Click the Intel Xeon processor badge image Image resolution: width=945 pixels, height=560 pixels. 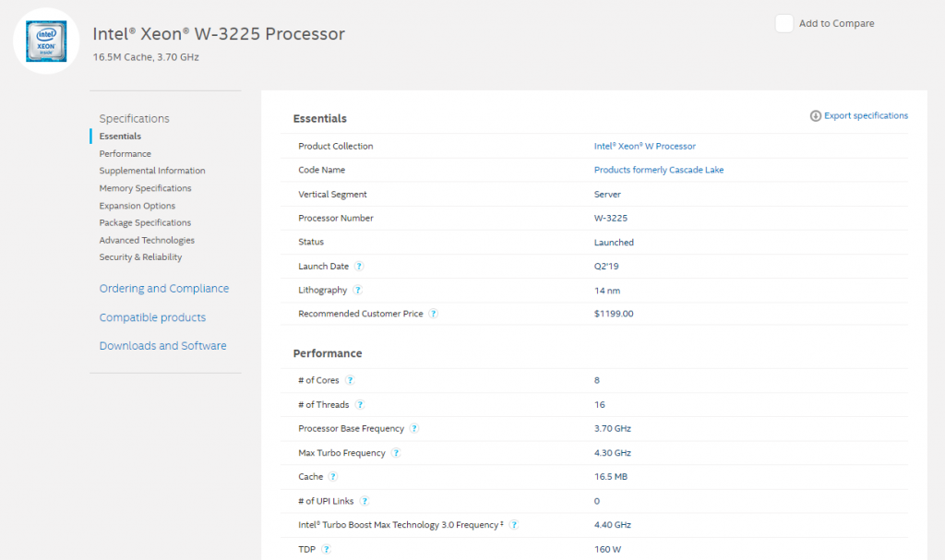click(45, 41)
